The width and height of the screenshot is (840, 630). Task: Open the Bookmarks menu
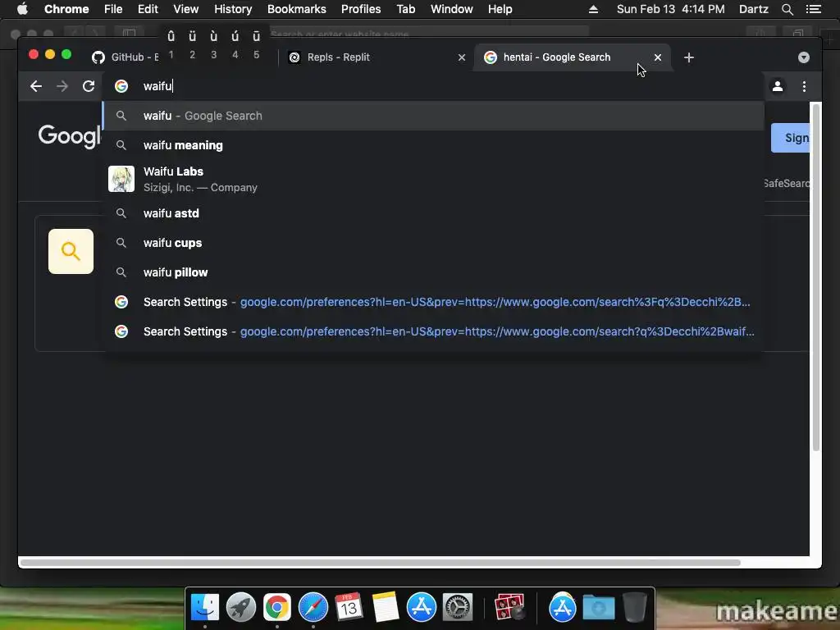tap(297, 9)
